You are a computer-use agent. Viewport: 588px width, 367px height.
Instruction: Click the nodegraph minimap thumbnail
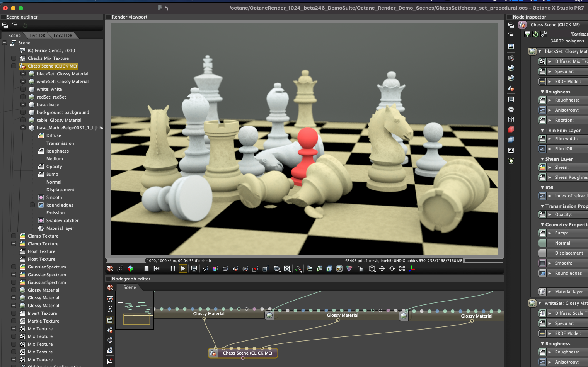135,310
